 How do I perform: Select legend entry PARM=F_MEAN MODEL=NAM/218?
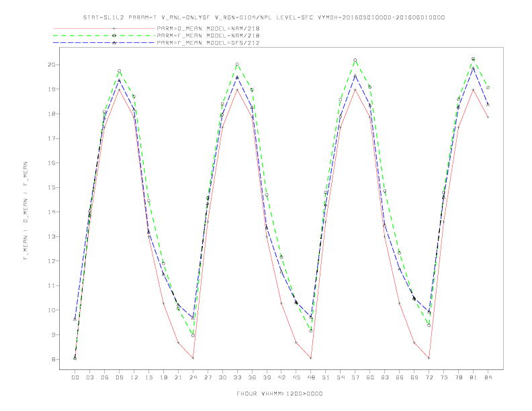pyautogui.click(x=208, y=36)
